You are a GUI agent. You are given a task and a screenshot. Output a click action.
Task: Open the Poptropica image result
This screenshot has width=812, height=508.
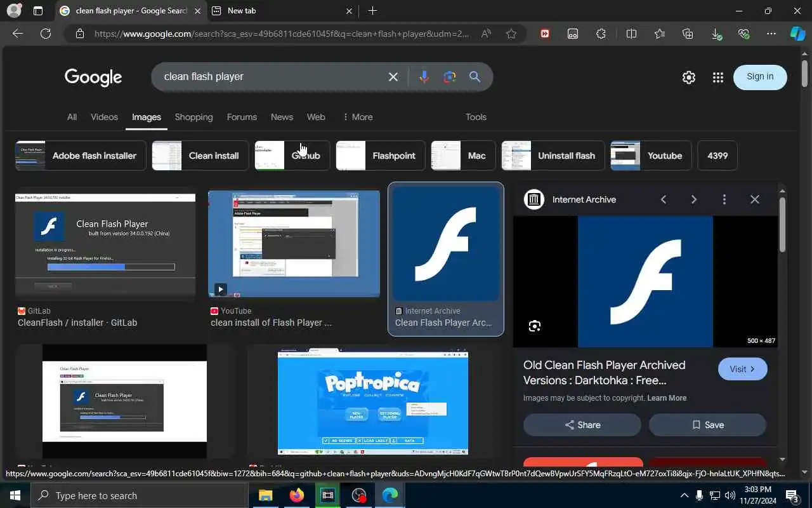tap(373, 403)
